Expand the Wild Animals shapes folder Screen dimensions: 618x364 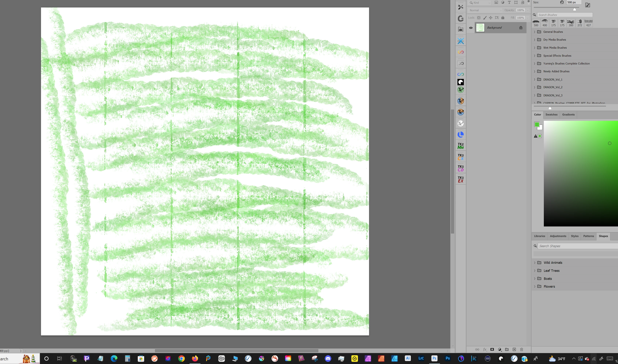point(535,263)
